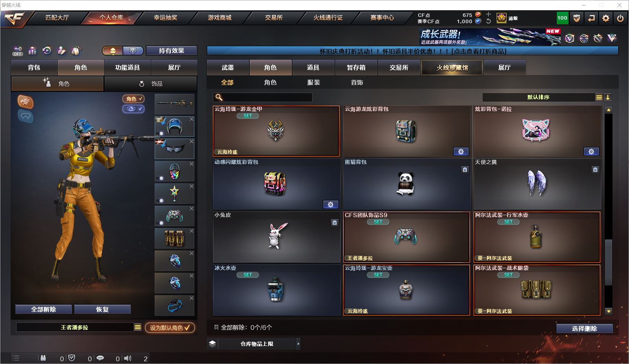
Task: Expand the 仓库物品上限 arrow
Action: (298, 344)
